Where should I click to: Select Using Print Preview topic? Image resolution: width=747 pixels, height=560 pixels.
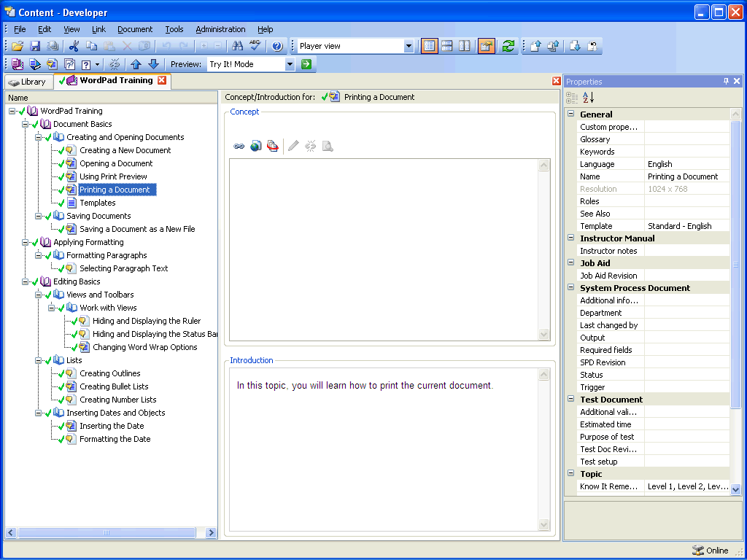(113, 176)
